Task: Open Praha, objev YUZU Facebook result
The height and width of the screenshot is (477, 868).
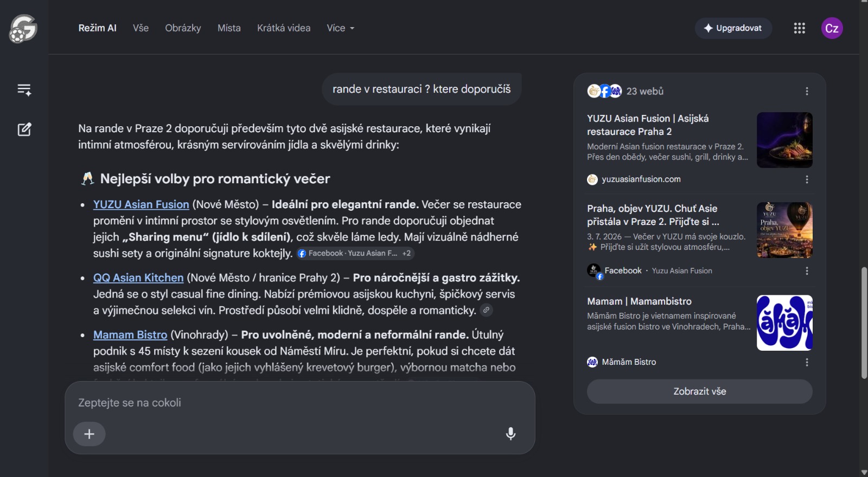Action: click(653, 215)
